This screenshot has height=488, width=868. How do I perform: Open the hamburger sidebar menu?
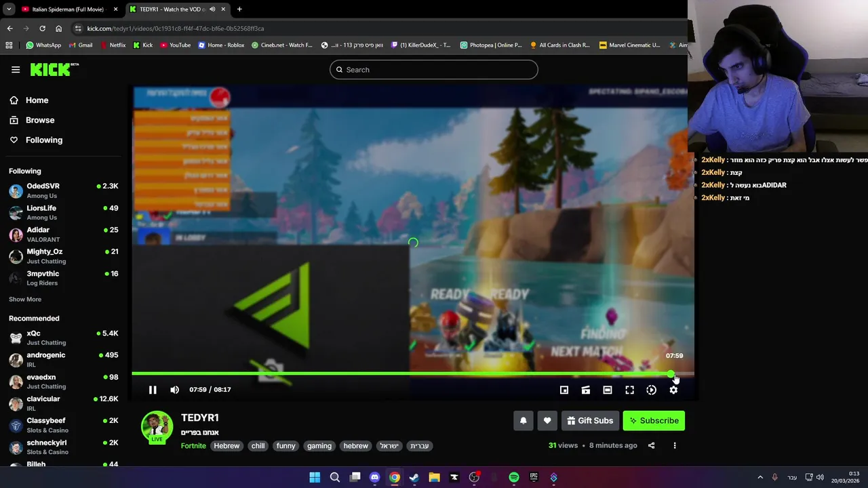click(x=16, y=70)
